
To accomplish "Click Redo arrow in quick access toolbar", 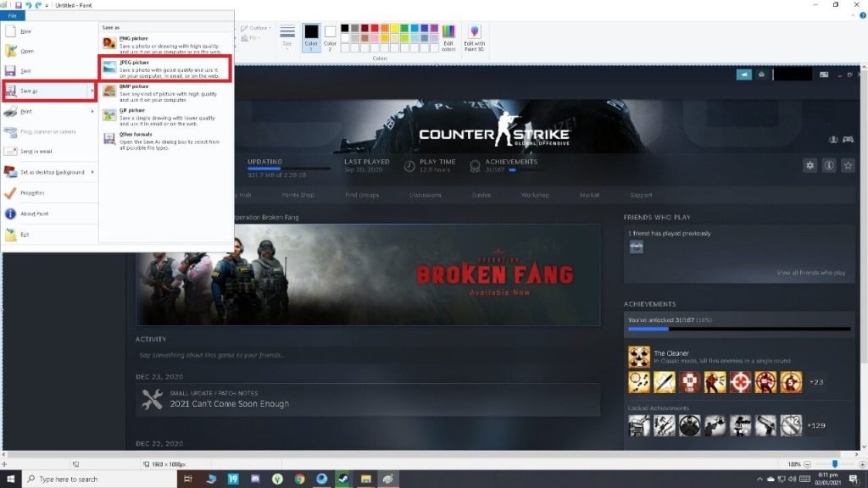I will coord(38,5).
